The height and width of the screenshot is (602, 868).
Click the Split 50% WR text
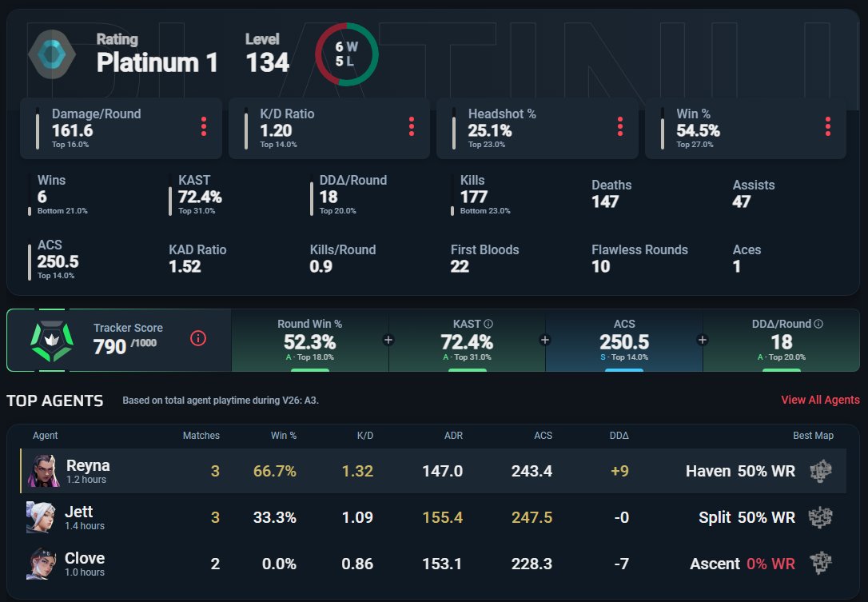click(x=747, y=517)
